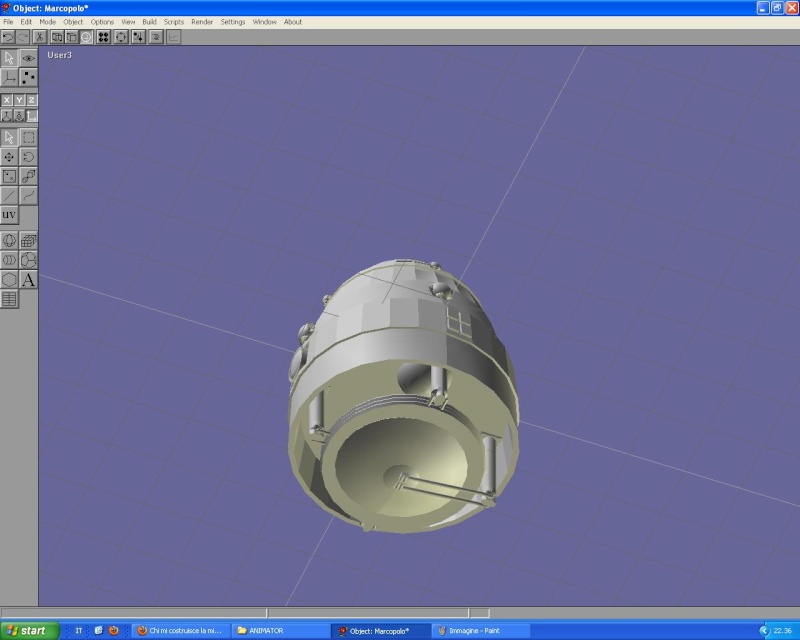800x640 pixels.
Task: Open the Render menu
Action: [x=202, y=22]
